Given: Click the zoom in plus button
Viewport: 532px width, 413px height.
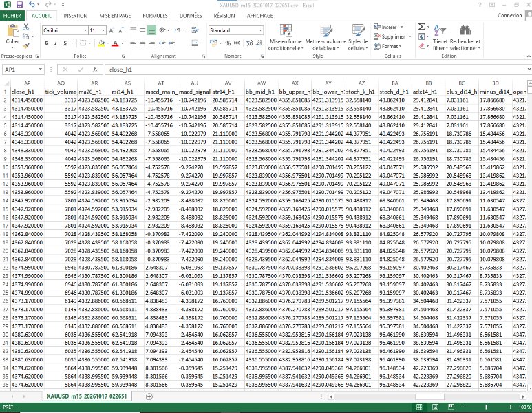Looking at the screenshot, I should pos(510,407).
